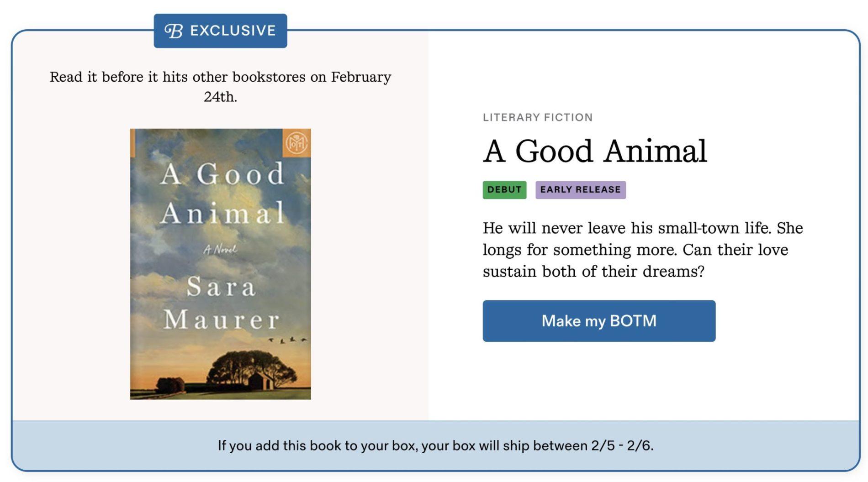
Task: Click the Make my BOTM button
Action: click(x=598, y=321)
